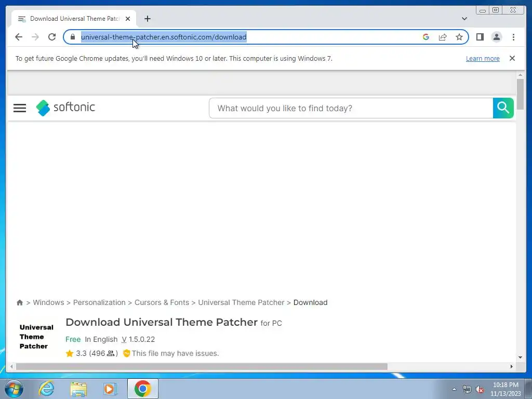Click the Universal Theme Patcher app logo
Viewport: 532px width, 399px height.
(36, 337)
